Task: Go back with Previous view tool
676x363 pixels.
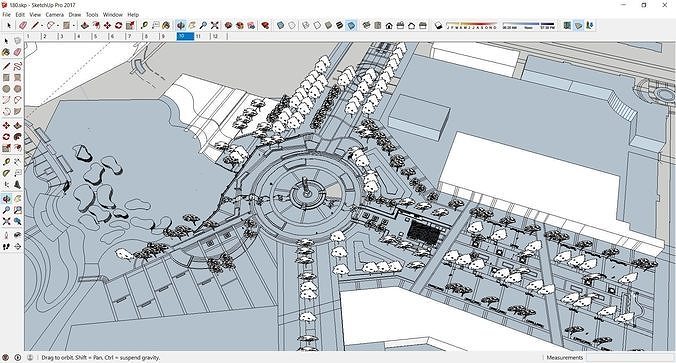Action: 17,221
